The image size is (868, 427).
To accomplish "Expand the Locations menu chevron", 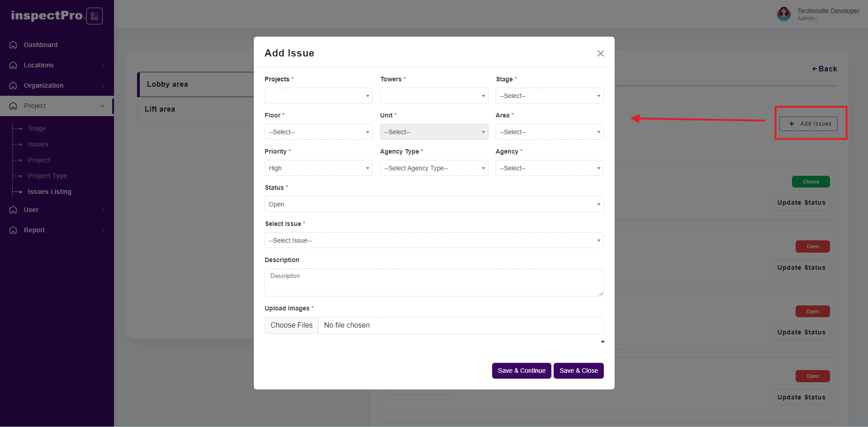I will 103,65.
